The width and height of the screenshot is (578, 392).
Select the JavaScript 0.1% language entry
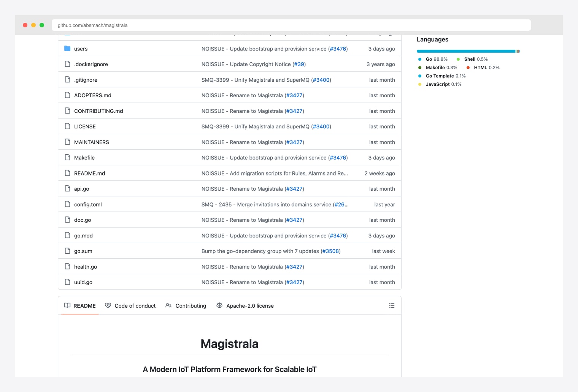[440, 84]
